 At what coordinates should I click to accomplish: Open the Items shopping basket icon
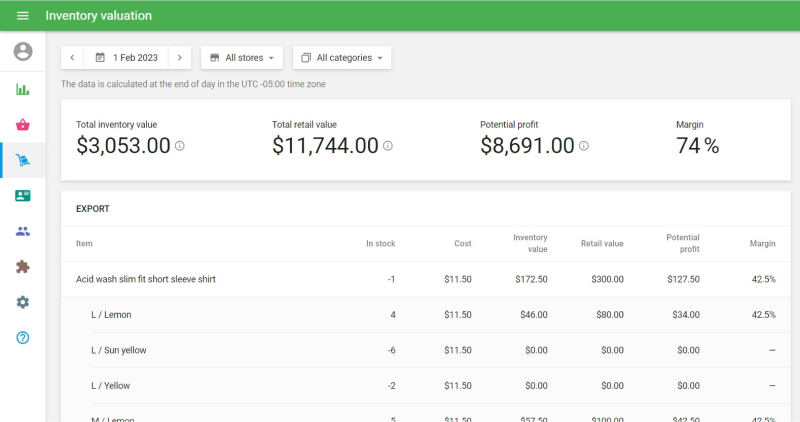tap(23, 125)
